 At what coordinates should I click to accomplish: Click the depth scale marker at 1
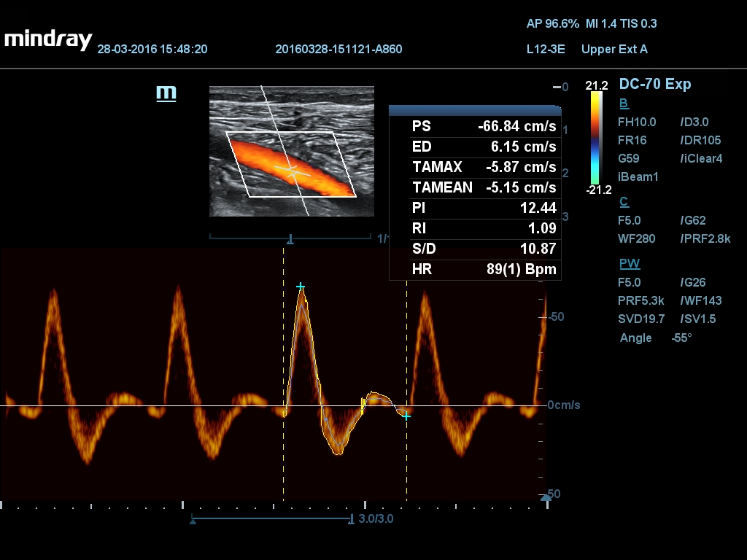[x=290, y=238]
